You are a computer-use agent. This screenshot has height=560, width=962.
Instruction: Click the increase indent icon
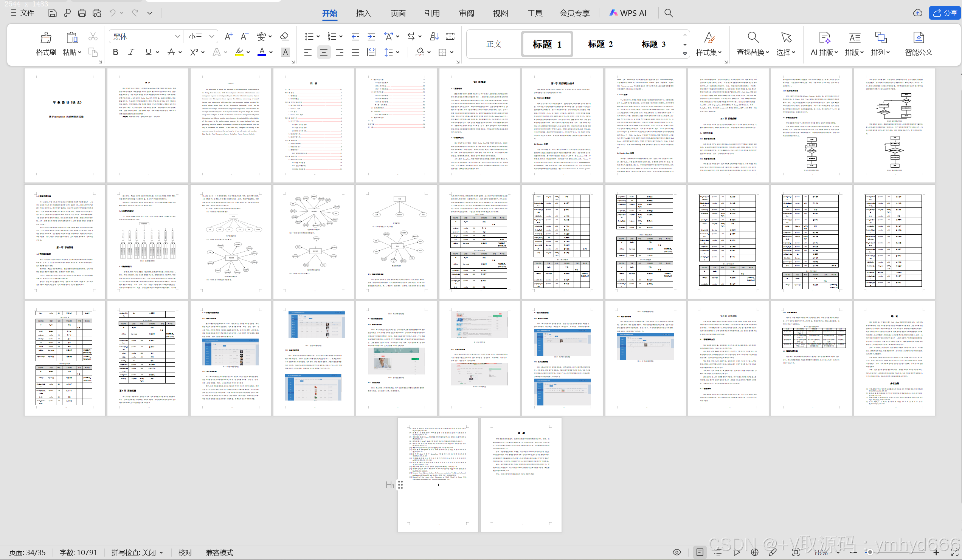point(371,36)
